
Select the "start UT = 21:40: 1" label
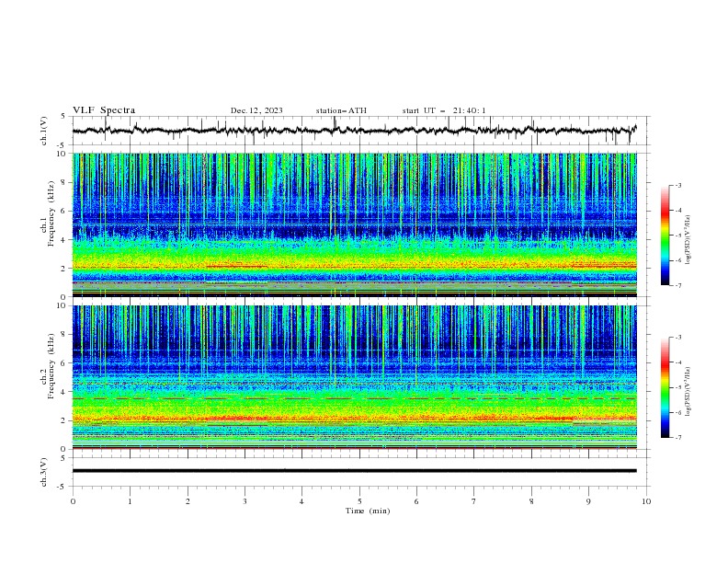pos(444,110)
